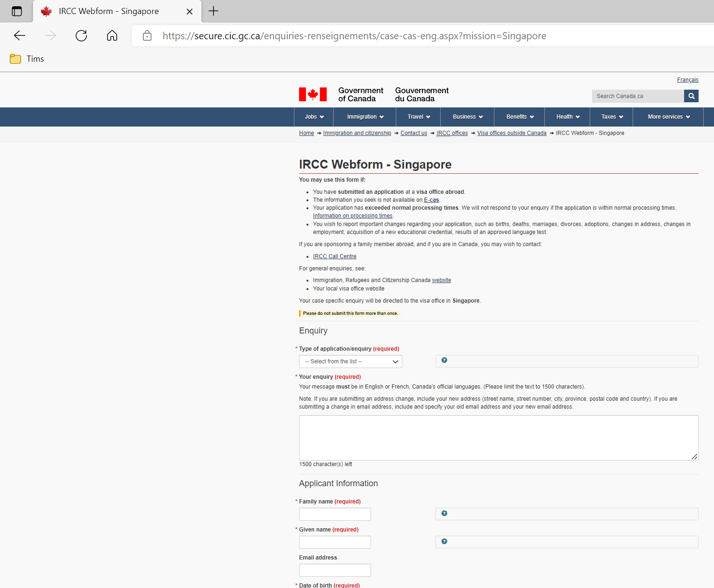Click inside the Your enquiry text area
Viewport: 714px width, 588px height.
click(499, 438)
